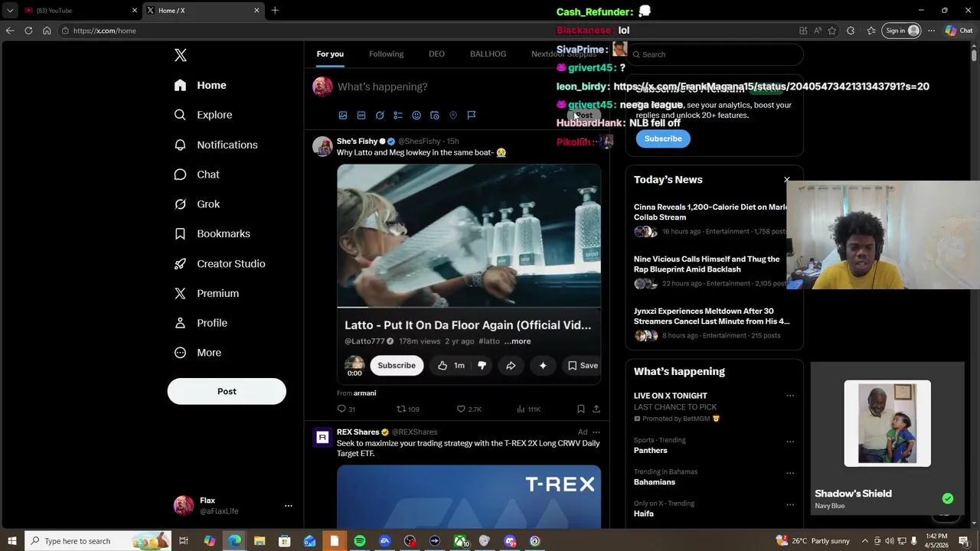
Task: Close the Today's News panel
Action: (786, 180)
